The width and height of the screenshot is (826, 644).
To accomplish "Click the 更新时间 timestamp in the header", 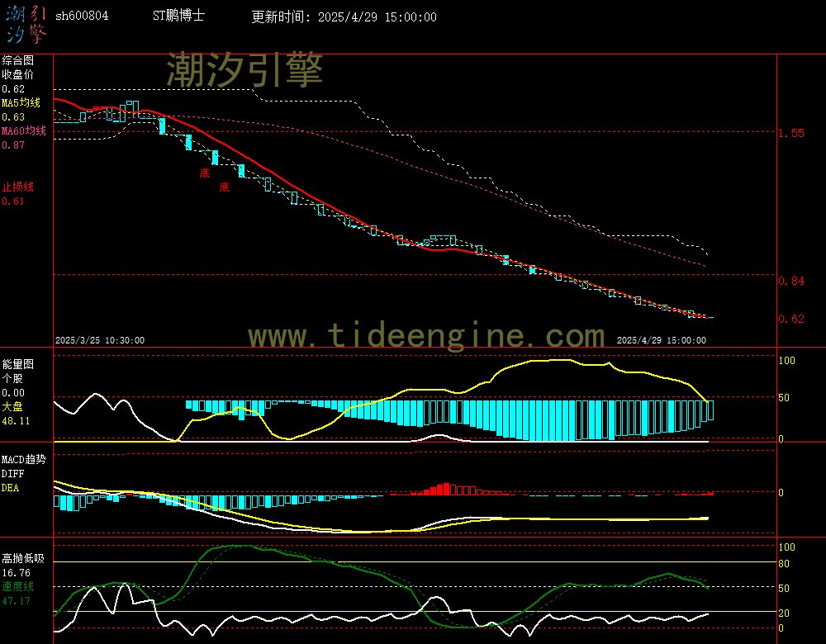I will click(344, 17).
